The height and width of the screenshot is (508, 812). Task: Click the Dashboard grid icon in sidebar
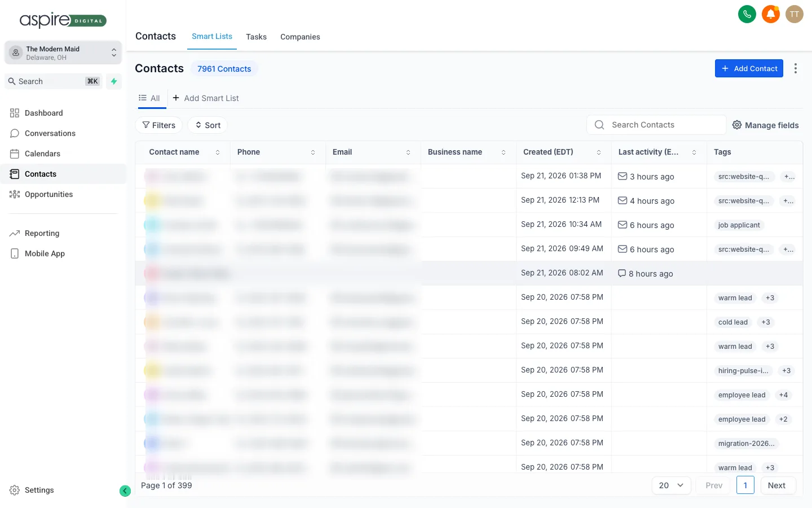(15, 113)
